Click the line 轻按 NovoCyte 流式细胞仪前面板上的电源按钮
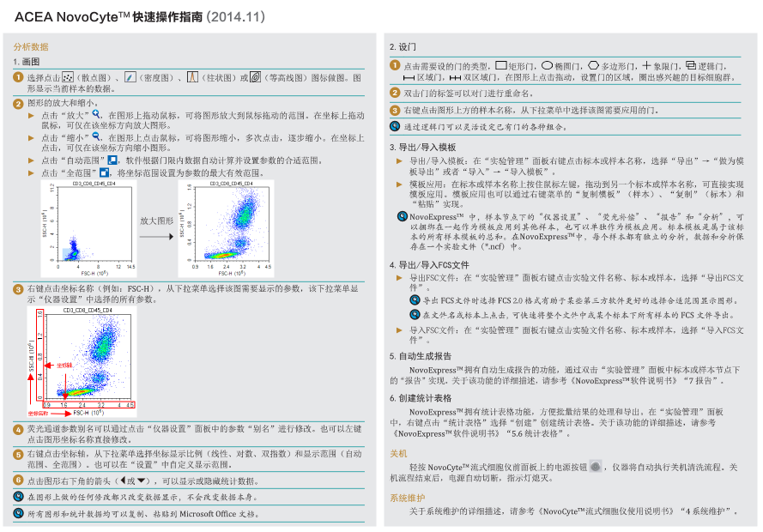This screenshot has height=532, width=763. (x=565, y=472)
